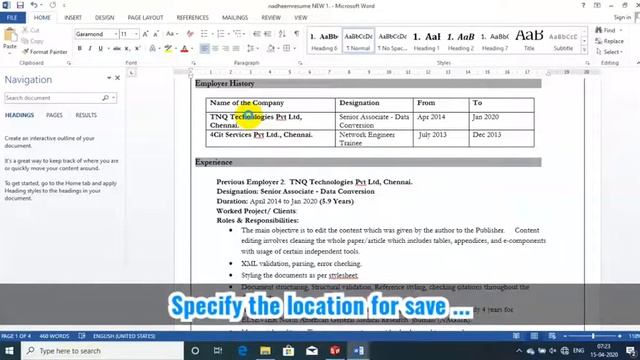Open the FILE tab
640x360 pixels.
pyautogui.click(x=12, y=18)
